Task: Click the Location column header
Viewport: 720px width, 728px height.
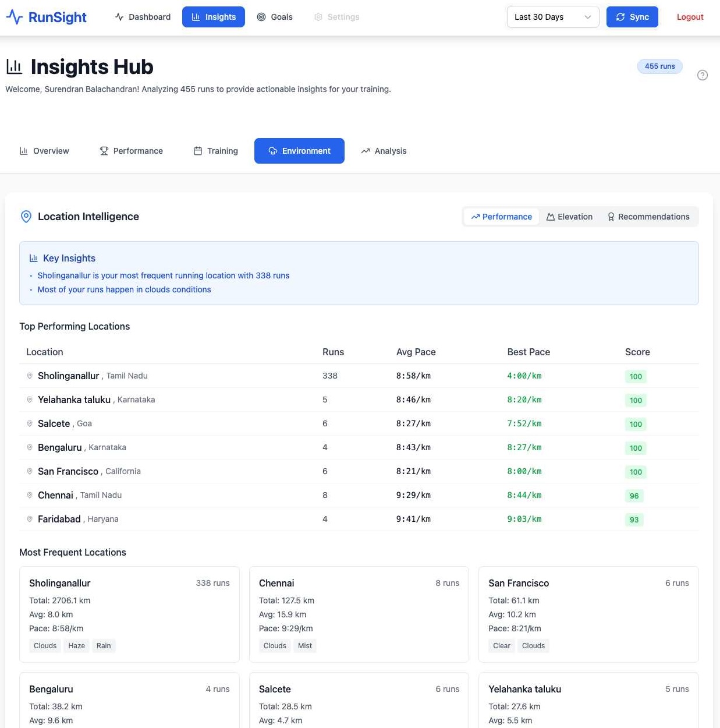Action: coord(45,352)
